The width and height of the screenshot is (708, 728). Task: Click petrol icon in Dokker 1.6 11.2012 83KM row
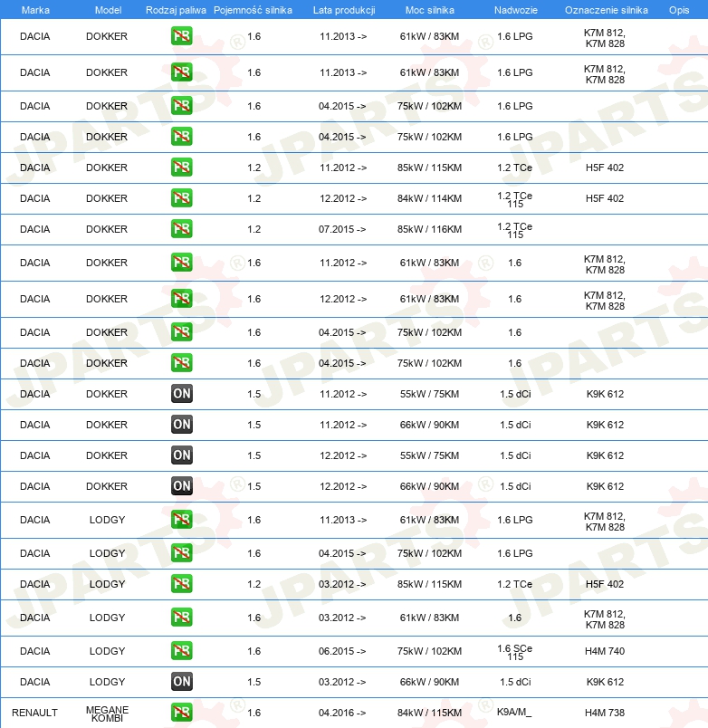click(x=181, y=263)
